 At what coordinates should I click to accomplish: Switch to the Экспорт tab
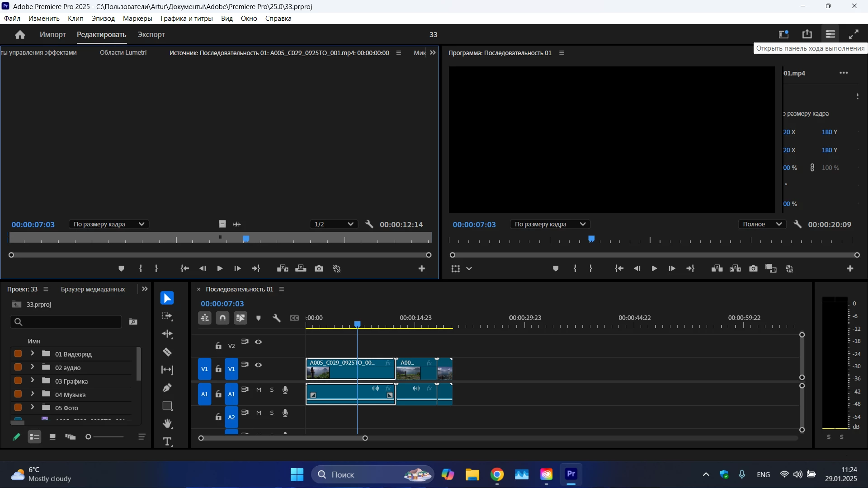point(151,34)
